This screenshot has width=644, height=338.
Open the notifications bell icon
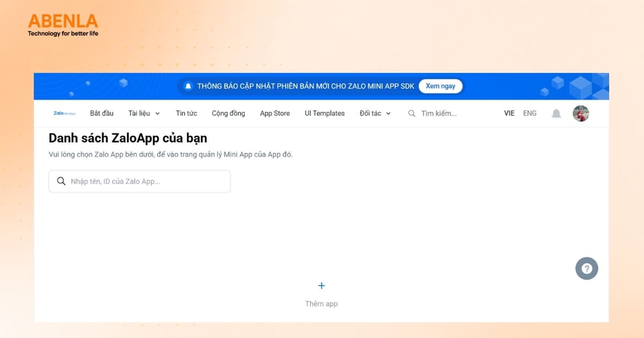(x=557, y=113)
